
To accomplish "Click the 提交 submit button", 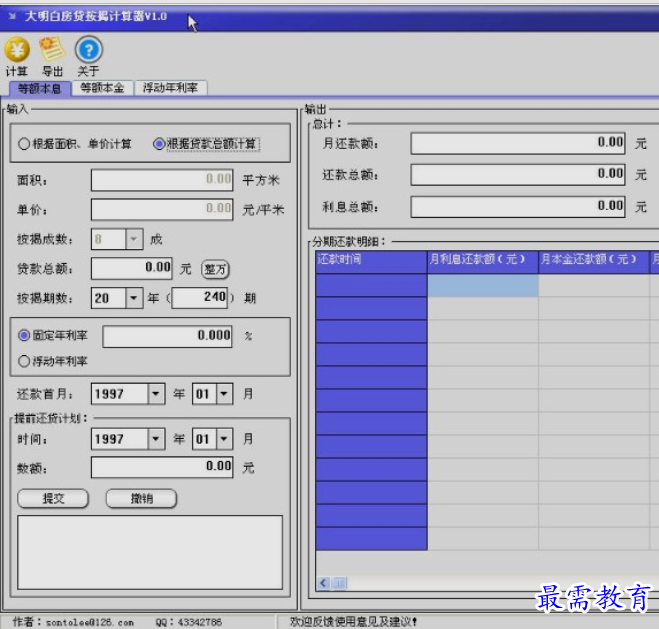I will [53, 499].
